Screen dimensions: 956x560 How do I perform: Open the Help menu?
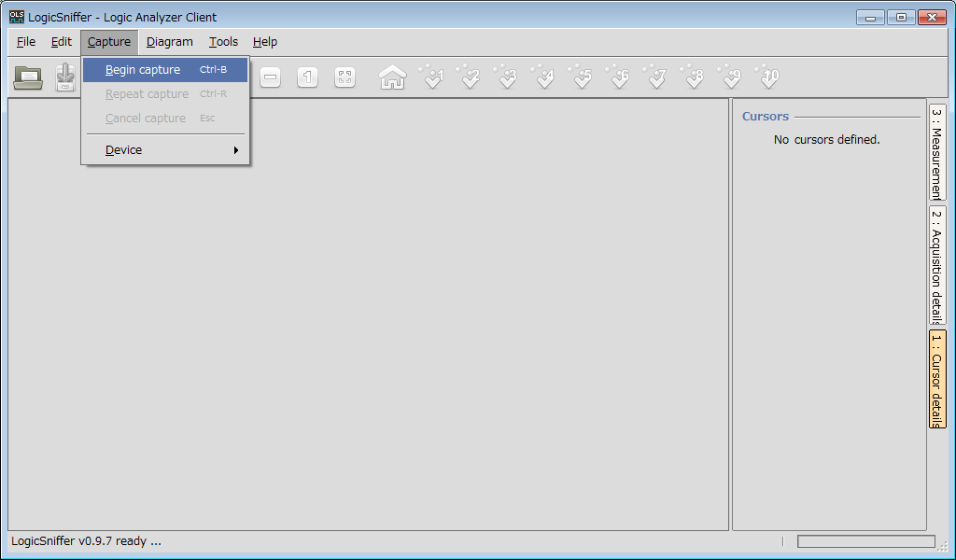[265, 41]
